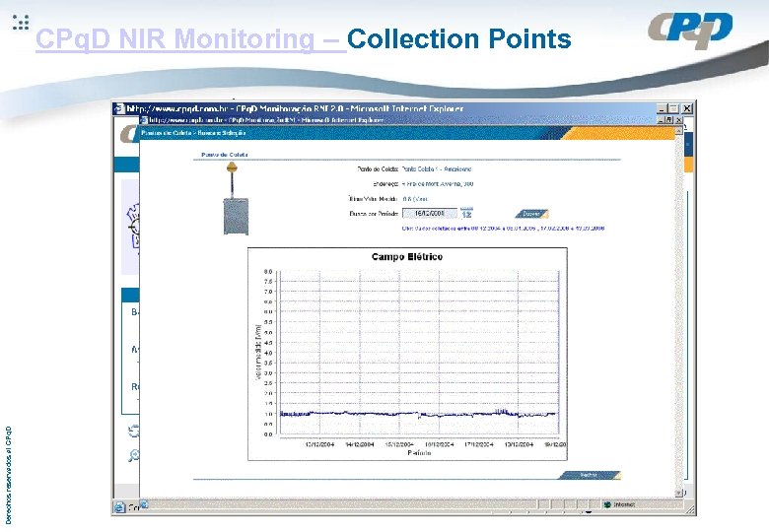Select the Obs note about collected data dates
Image resolution: width=769 pixels, height=532 pixels.
point(503,229)
